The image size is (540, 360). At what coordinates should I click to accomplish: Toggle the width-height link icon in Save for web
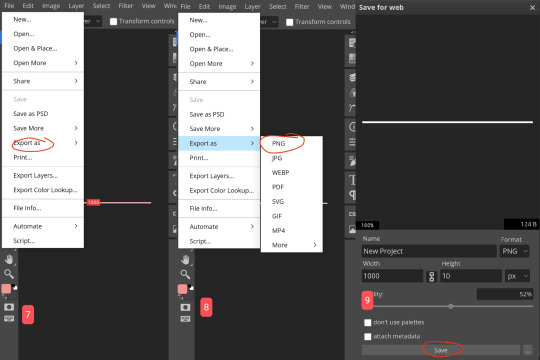point(432,276)
